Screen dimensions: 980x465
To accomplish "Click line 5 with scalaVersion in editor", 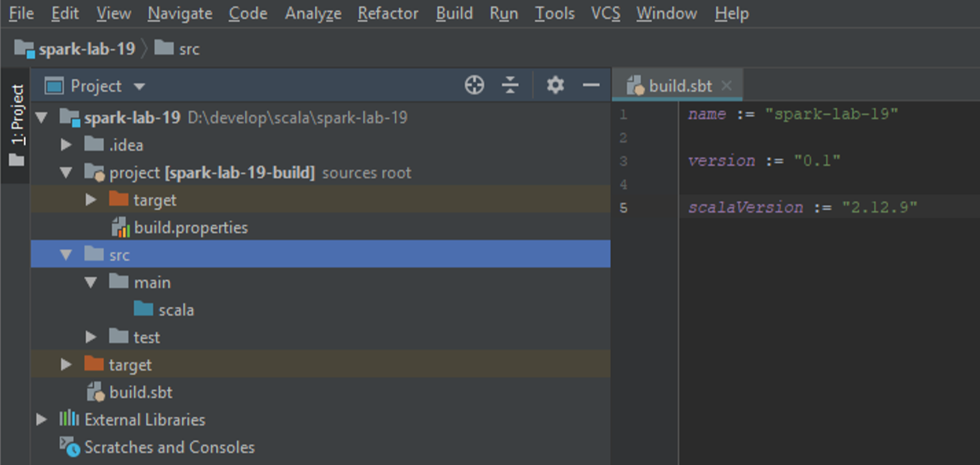I will tap(802, 207).
